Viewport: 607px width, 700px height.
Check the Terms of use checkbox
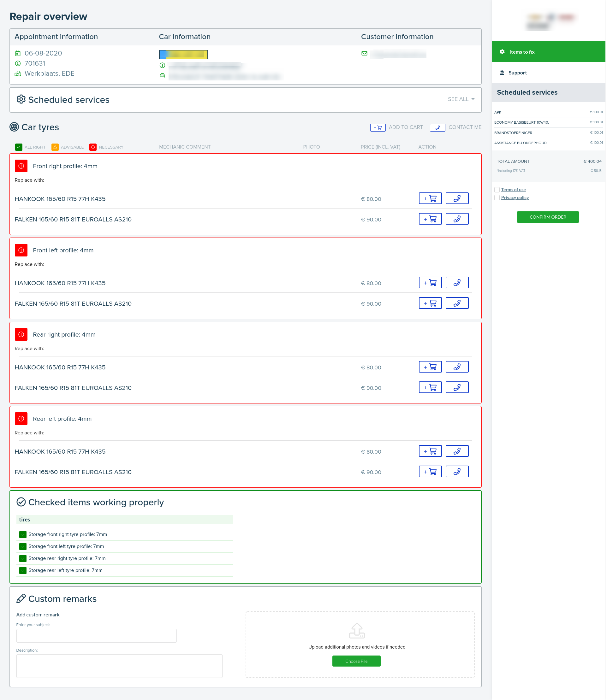click(497, 190)
